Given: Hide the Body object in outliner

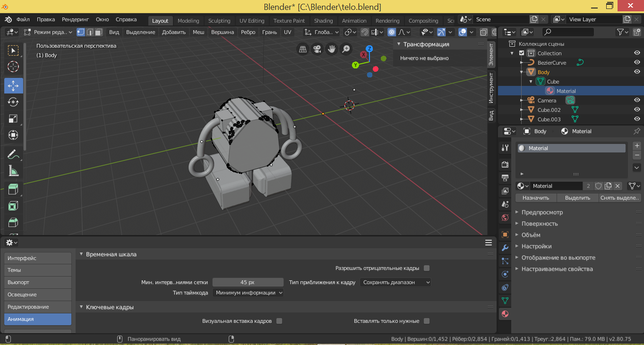Looking at the screenshot, I should 637,72.
